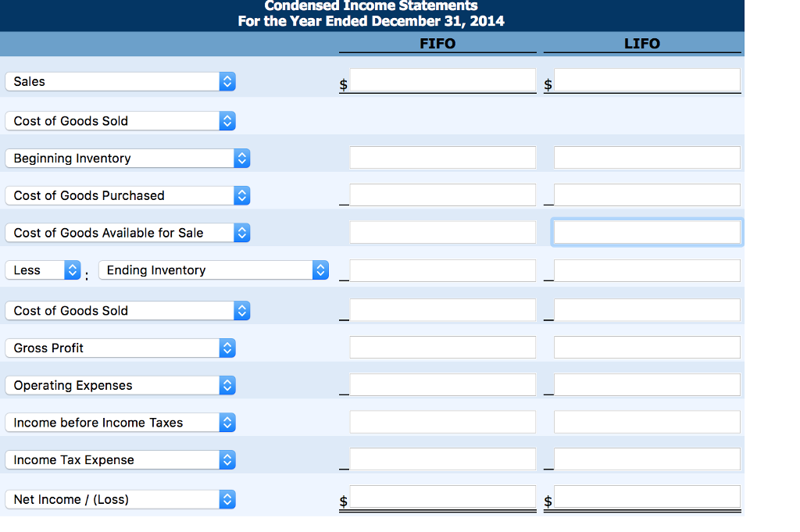
Task: Click the LIFO column header
Action: tap(642, 43)
